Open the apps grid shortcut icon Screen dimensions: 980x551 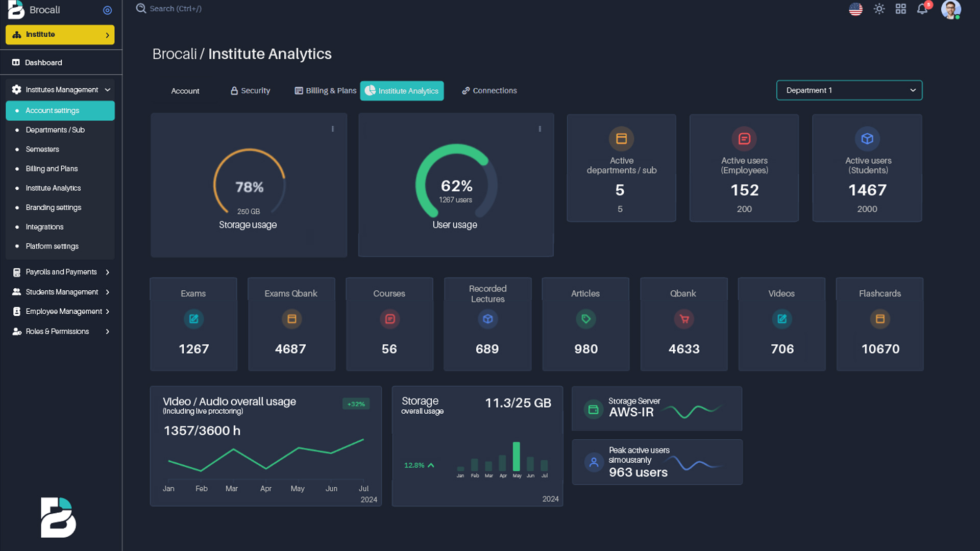(x=901, y=9)
